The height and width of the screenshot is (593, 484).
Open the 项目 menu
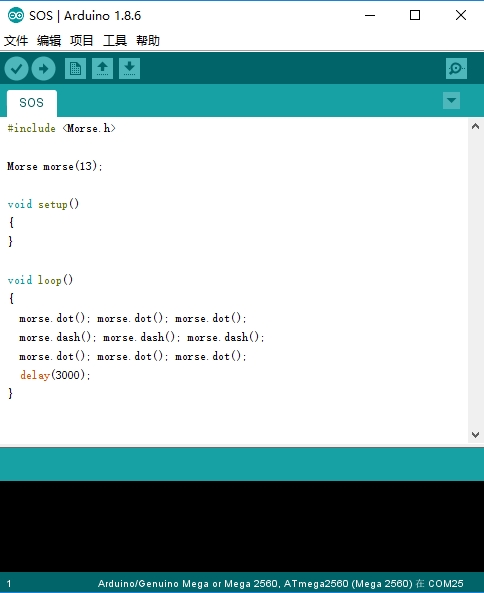[82, 40]
